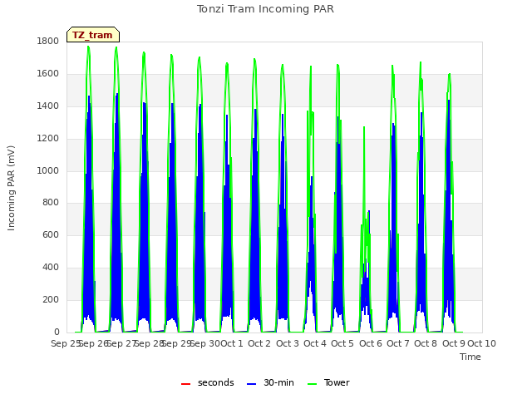
Task: Click the 'Oct 5' x-axis date label
Action: [342, 343]
